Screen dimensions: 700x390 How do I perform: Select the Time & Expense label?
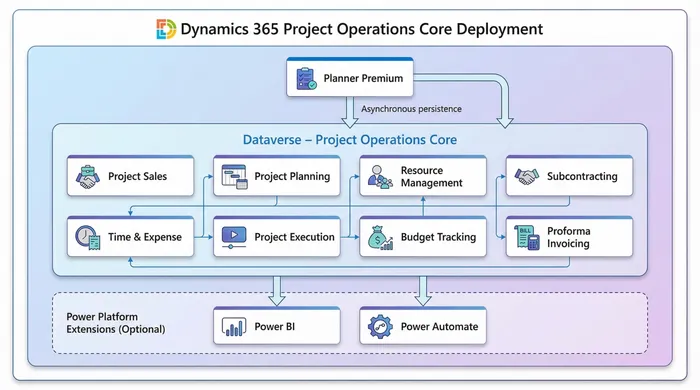click(x=145, y=237)
